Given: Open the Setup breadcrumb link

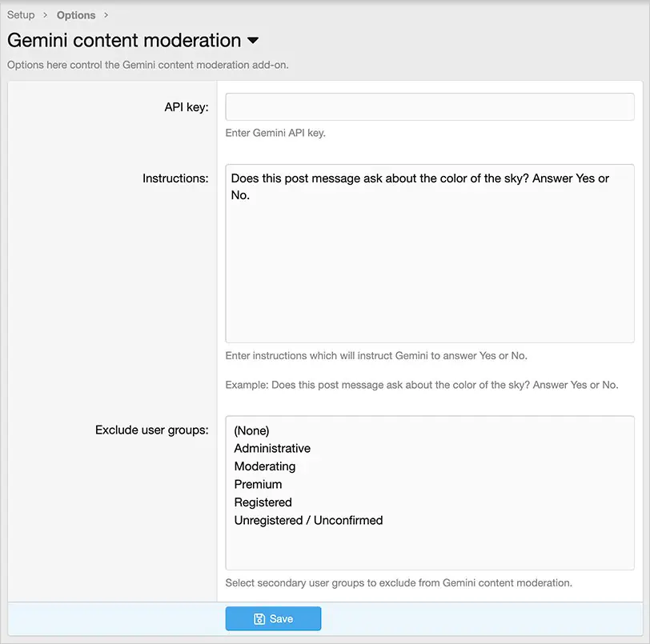Looking at the screenshot, I should [x=21, y=14].
